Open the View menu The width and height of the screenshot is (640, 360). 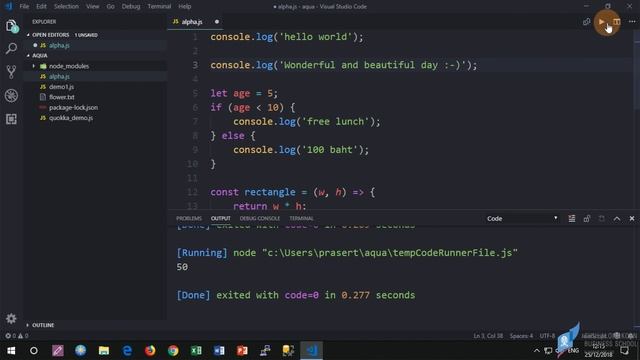tap(93, 7)
